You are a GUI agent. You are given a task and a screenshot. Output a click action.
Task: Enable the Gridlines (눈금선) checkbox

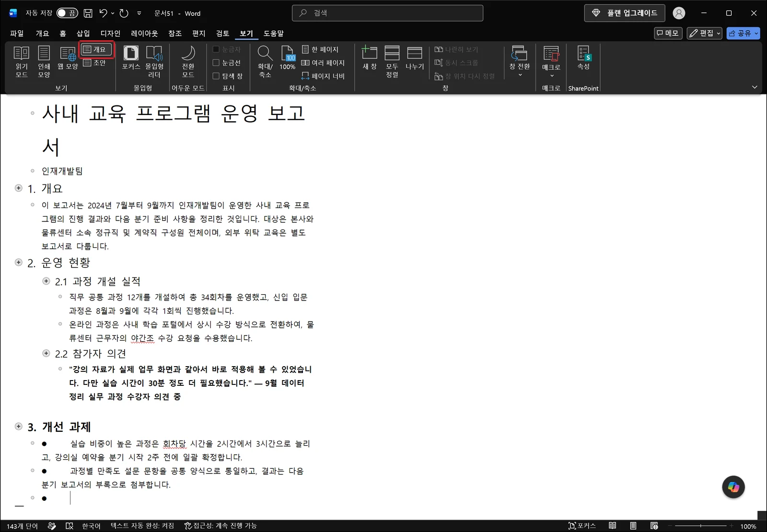[216, 63]
